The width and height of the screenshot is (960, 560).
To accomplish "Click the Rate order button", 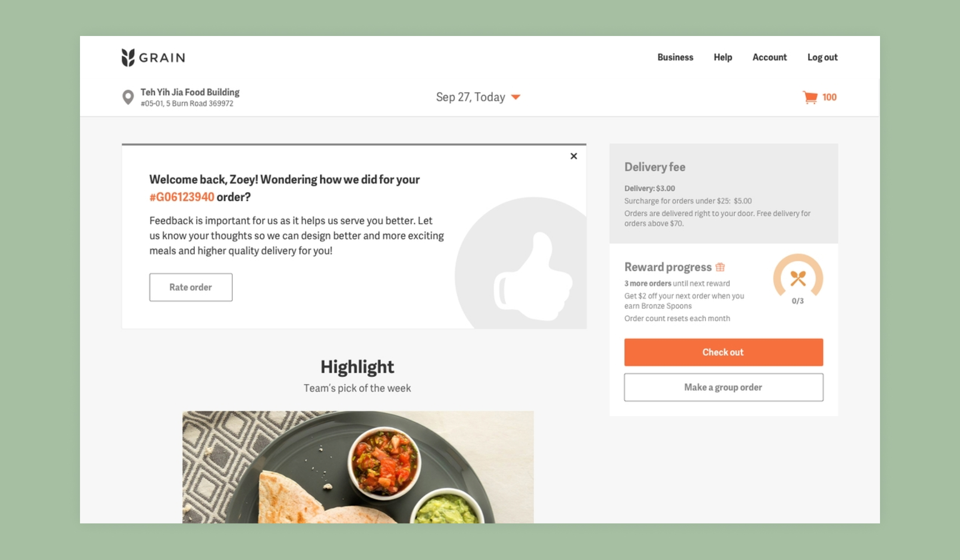I will click(x=191, y=287).
